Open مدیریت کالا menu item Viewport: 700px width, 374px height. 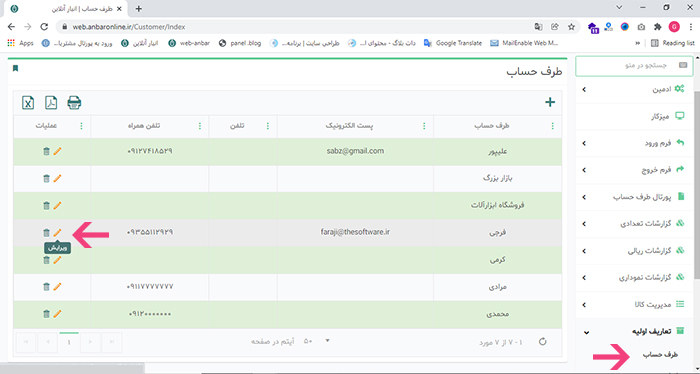point(634,305)
